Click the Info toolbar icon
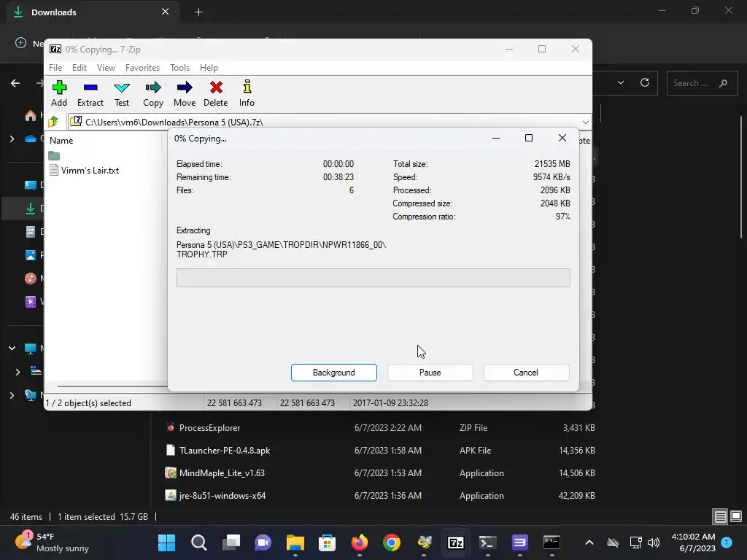747x560 pixels. coord(247,93)
